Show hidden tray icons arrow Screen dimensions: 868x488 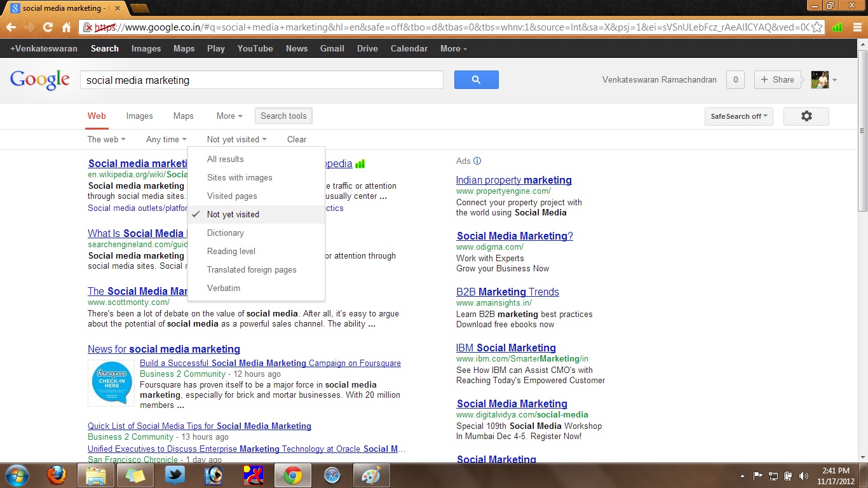coord(743,475)
